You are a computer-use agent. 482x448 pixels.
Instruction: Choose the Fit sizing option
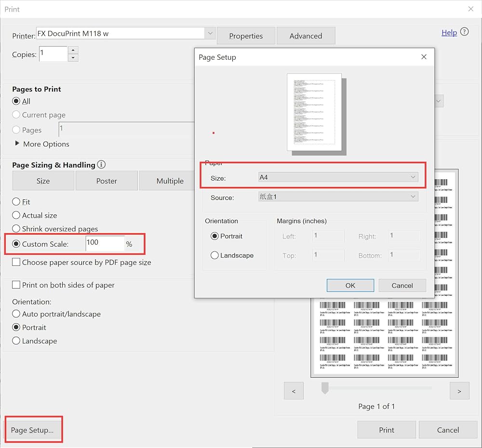16,201
